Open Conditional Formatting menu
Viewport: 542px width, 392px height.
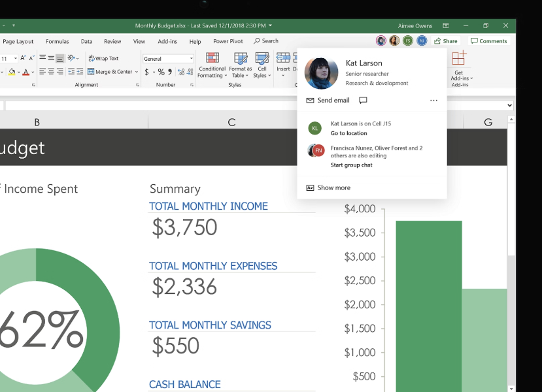(x=212, y=65)
